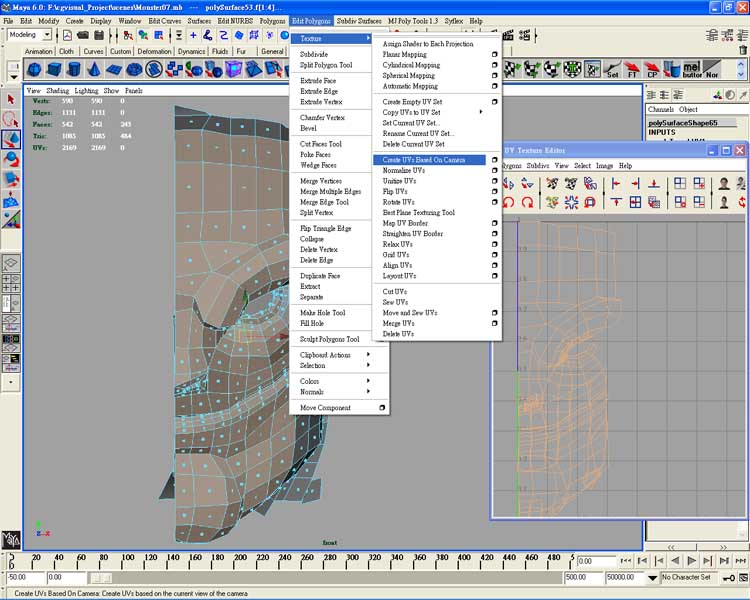Open the option box for Automatic Mapping
750x600 pixels.
pyautogui.click(x=495, y=86)
